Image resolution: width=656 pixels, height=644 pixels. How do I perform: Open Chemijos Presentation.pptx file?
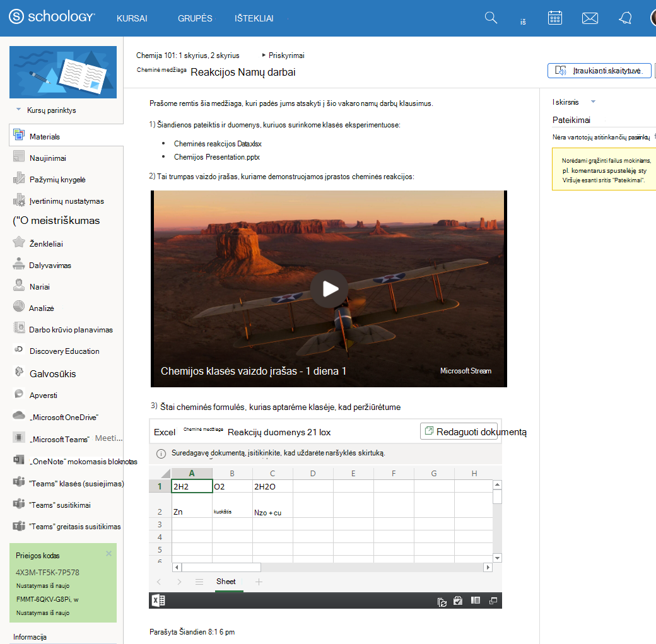click(x=217, y=157)
